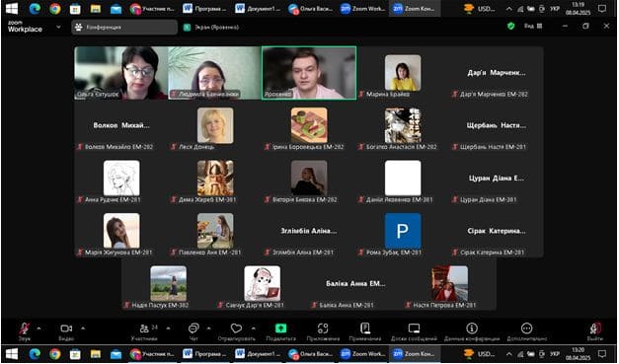Open dropdown next to Zoom Workplace logo
Viewport: 619px width, 364px height.
59,27
